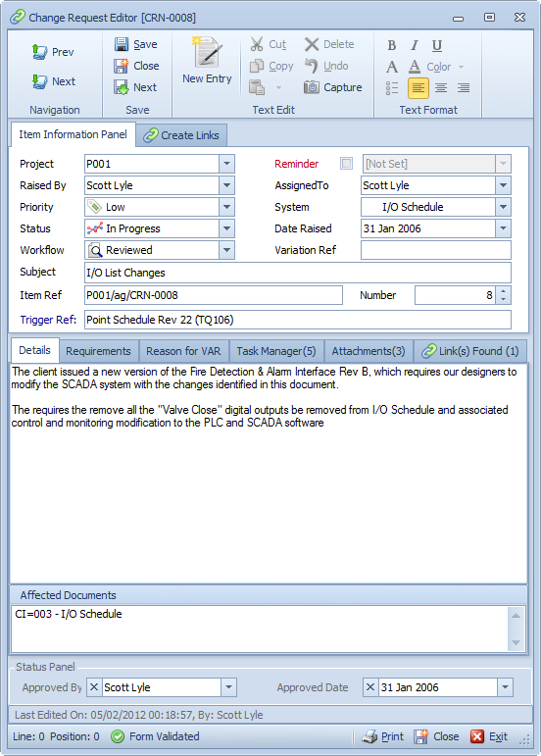This screenshot has width=541, height=756.
Task: Click the bullet list format icon
Action: tap(392, 87)
